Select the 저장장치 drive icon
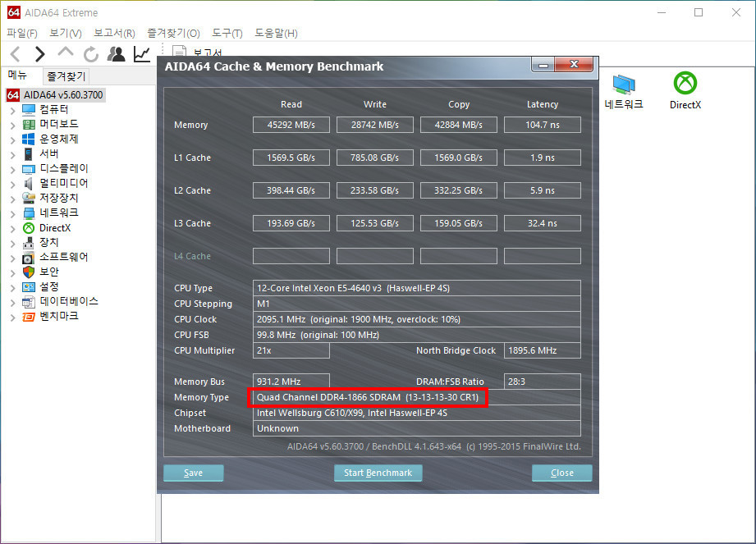The width and height of the screenshot is (756, 544). click(x=29, y=198)
